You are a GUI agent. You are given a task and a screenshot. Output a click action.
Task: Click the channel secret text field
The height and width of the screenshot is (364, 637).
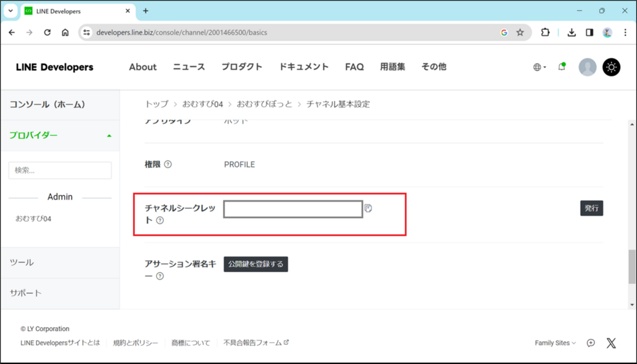coord(293,209)
